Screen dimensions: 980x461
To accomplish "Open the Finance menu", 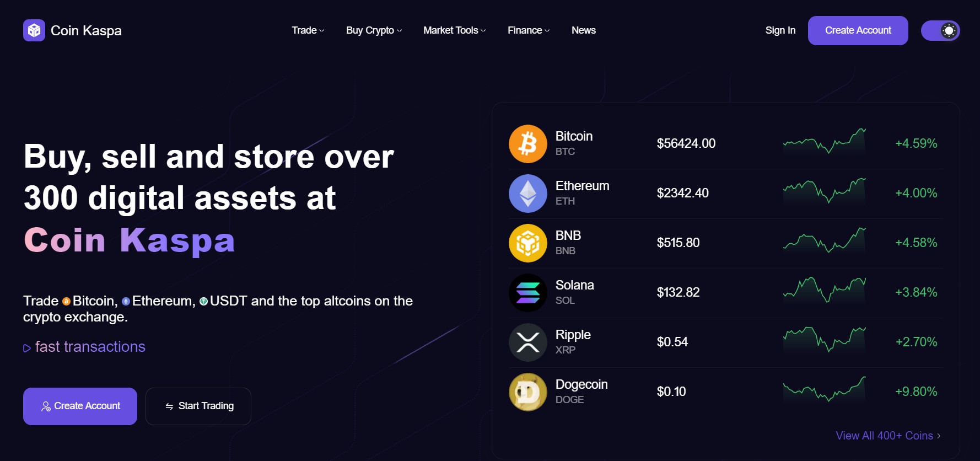I will click(x=529, y=30).
